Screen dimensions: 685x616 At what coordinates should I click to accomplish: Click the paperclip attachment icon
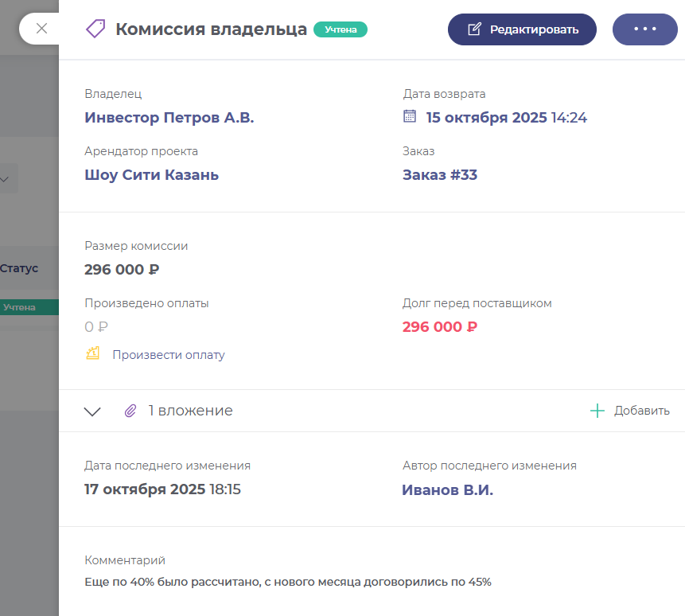click(130, 411)
